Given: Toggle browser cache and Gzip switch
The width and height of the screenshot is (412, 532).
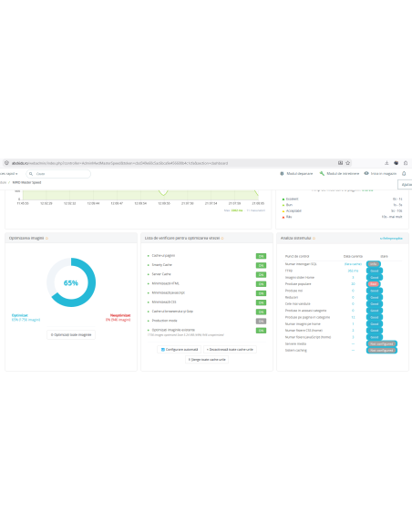Looking at the screenshot, I should click(261, 312).
